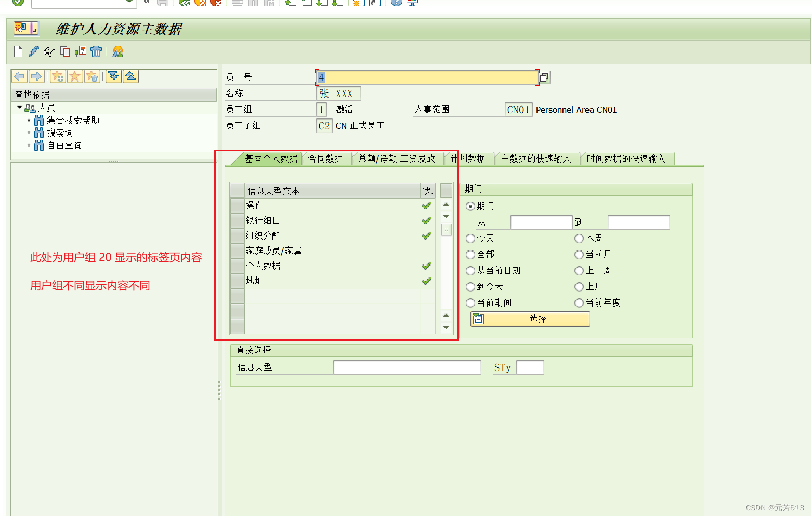Select the 人员 tree node
The image size is (812, 516).
pyautogui.click(x=47, y=108)
